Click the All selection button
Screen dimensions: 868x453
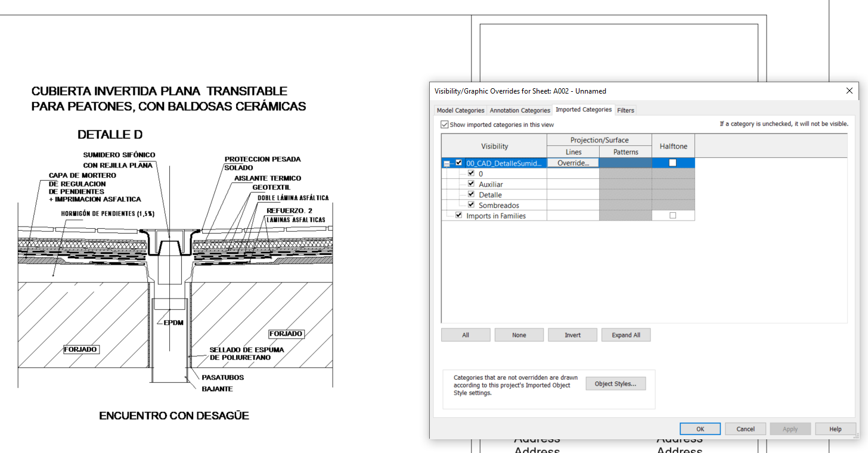[x=466, y=335]
